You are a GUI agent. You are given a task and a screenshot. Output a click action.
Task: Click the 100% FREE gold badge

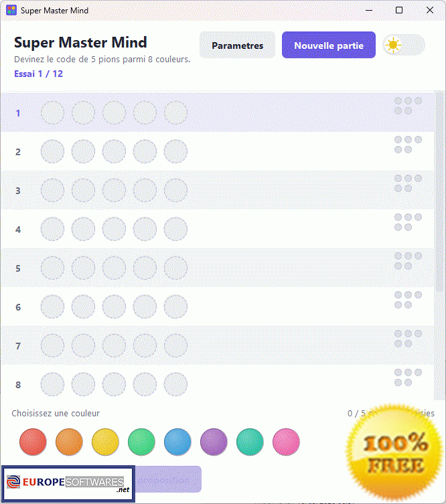[395, 453]
